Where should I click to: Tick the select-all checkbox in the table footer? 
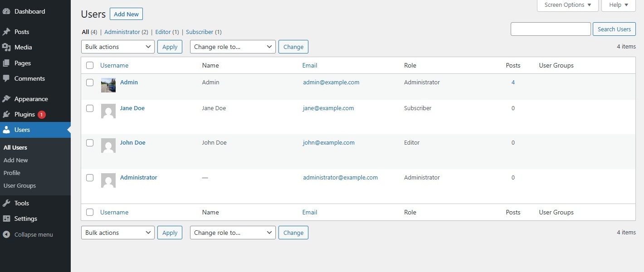90,212
